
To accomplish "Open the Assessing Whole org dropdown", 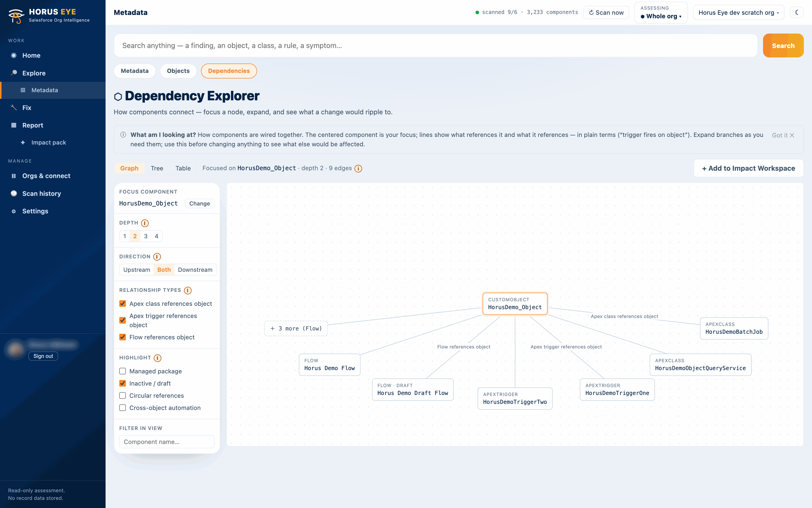I will pos(661,12).
